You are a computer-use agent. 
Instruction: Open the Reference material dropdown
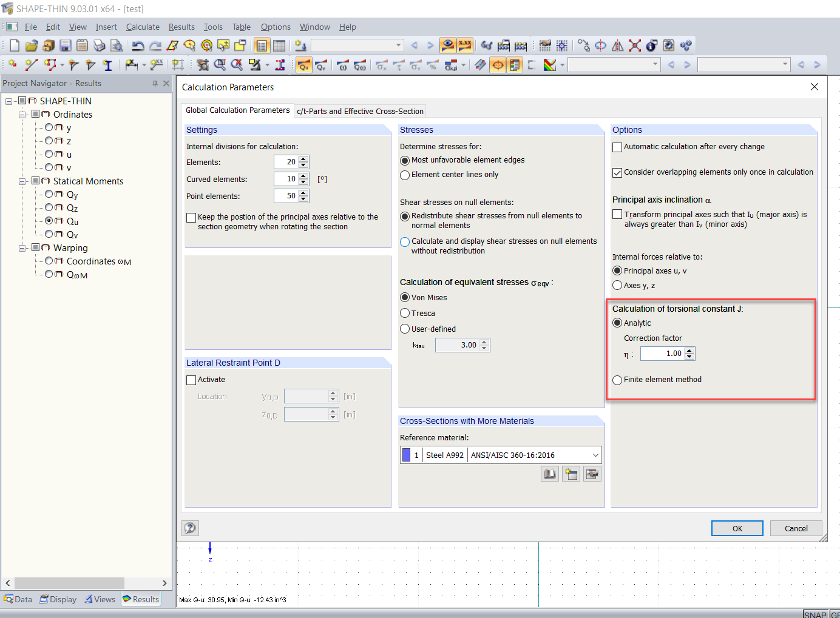click(x=596, y=455)
